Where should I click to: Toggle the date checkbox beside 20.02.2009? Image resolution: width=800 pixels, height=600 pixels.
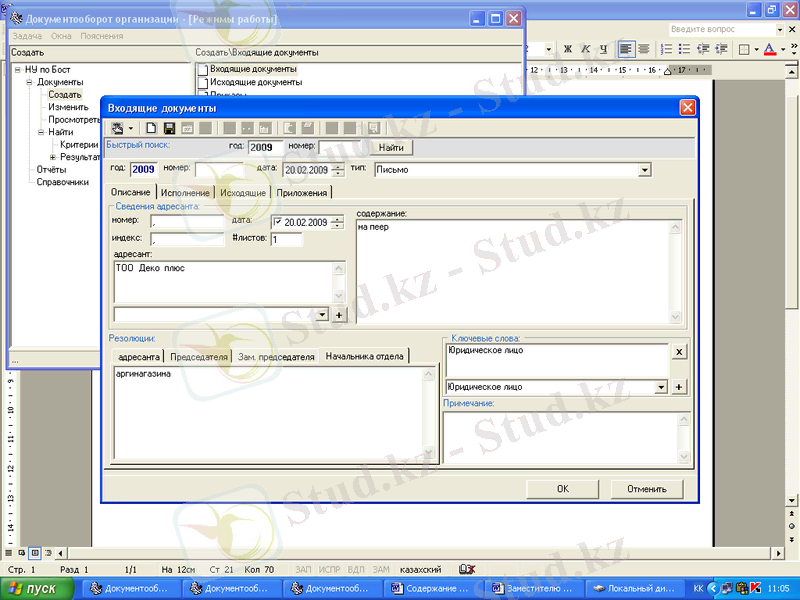coord(277,222)
